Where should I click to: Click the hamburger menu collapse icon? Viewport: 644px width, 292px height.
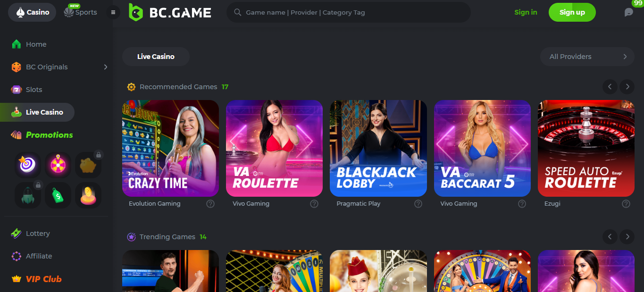point(113,12)
